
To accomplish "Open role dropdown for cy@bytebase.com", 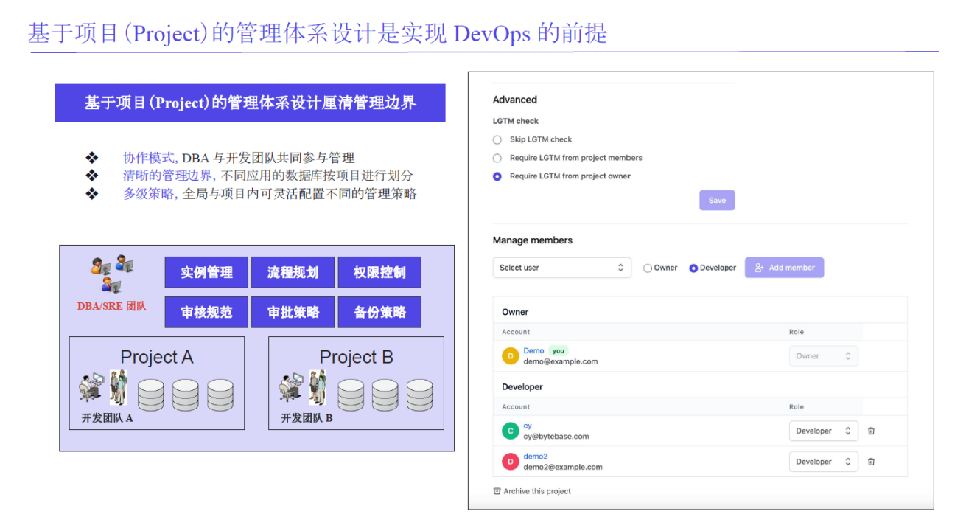I will click(824, 431).
